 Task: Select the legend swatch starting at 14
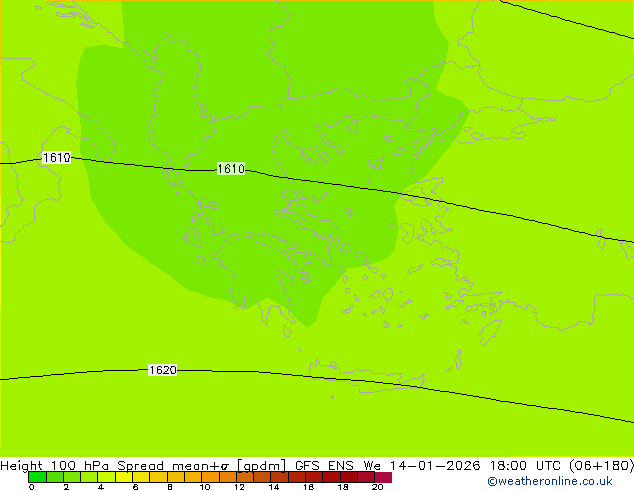point(279,477)
